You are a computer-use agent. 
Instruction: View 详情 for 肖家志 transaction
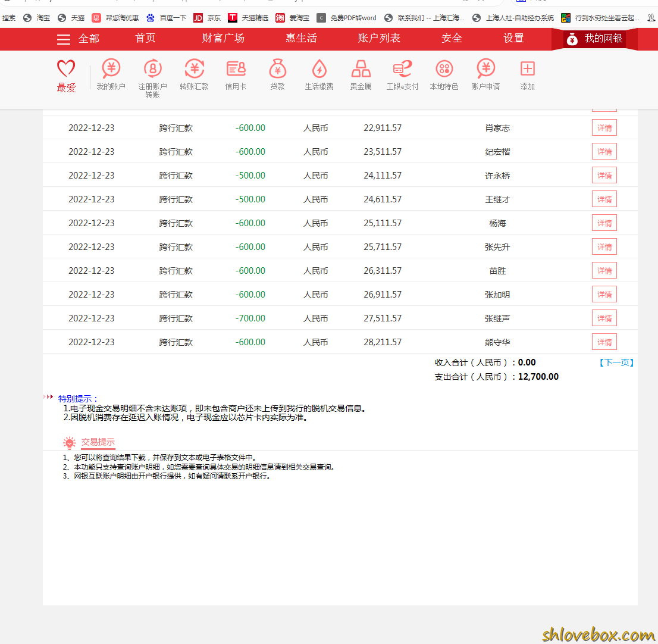point(604,127)
